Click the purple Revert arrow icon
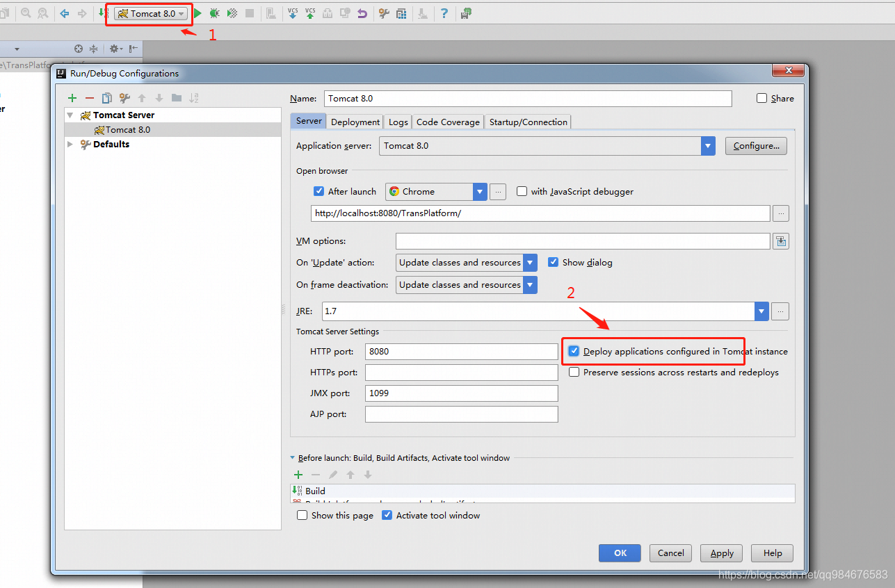895x588 pixels. (362, 13)
